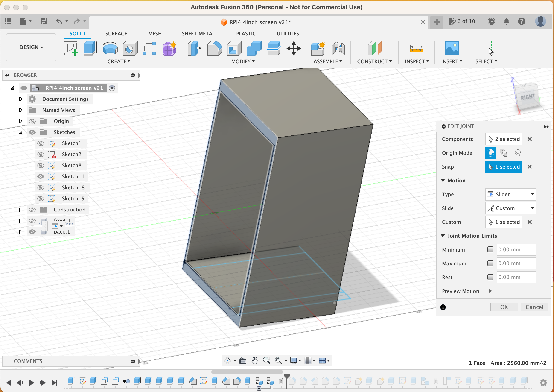554x392 pixels.
Task: Confirm the joint with OK
Action: click(x=504, y=307)
